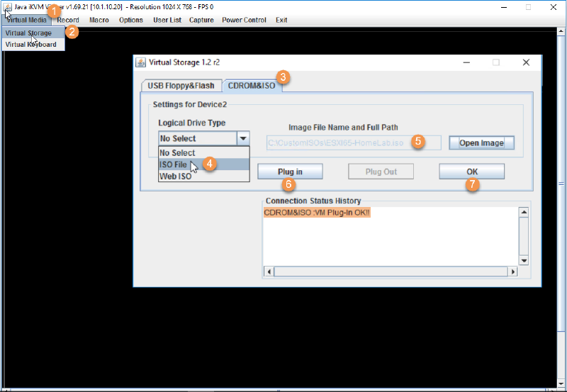Choose No Select in the drive type list
This screenshot has height=392, width=567.
pyautogui.click(x=204, y=152)
